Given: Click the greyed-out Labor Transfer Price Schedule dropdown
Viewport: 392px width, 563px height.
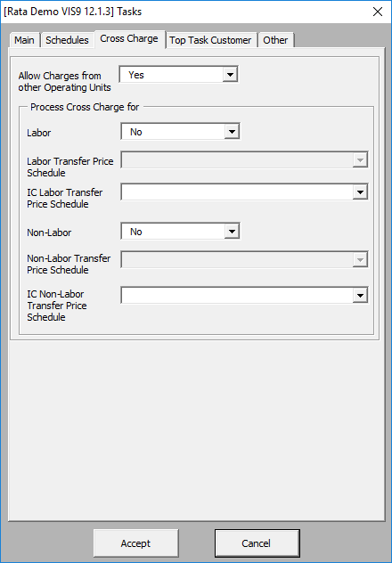Looking at the screenshot, I should [245, 160].
